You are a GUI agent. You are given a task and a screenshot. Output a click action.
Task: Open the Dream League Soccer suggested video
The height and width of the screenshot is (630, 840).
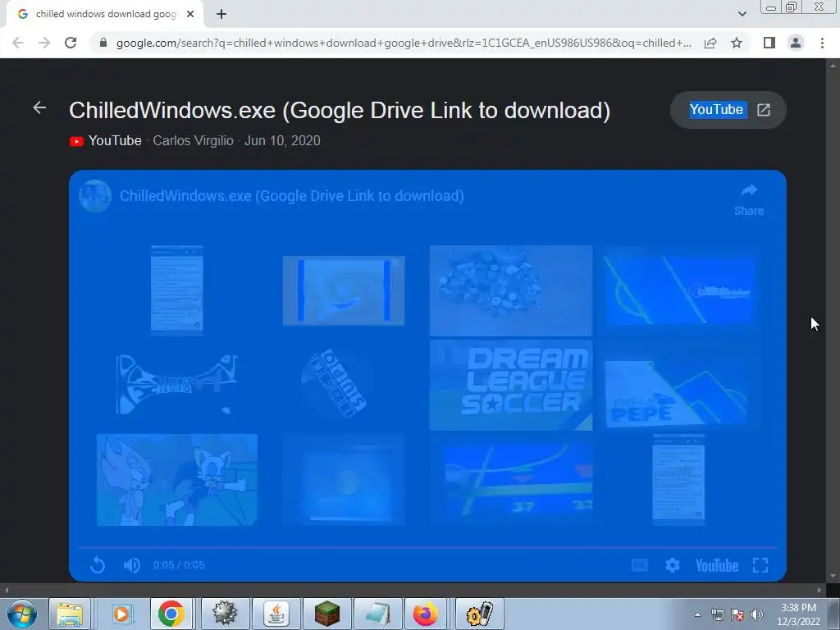[x=511, y=385]
